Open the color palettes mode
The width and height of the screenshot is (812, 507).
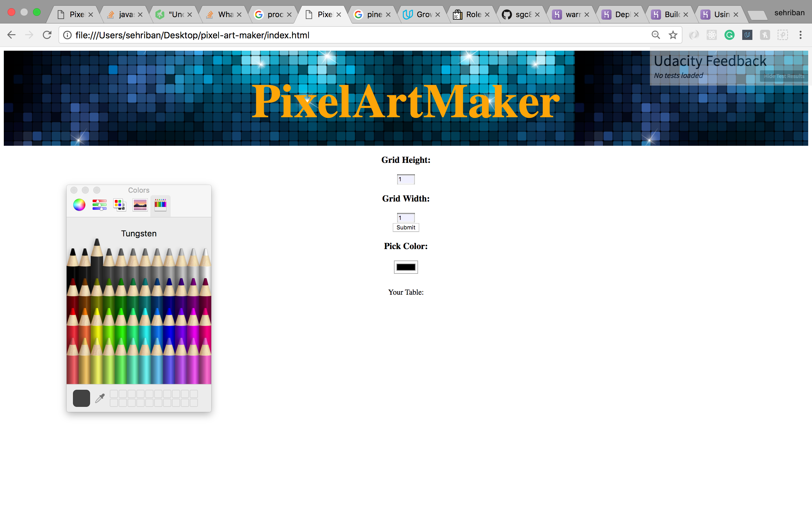pyautogui.click(x=120, y=205)
